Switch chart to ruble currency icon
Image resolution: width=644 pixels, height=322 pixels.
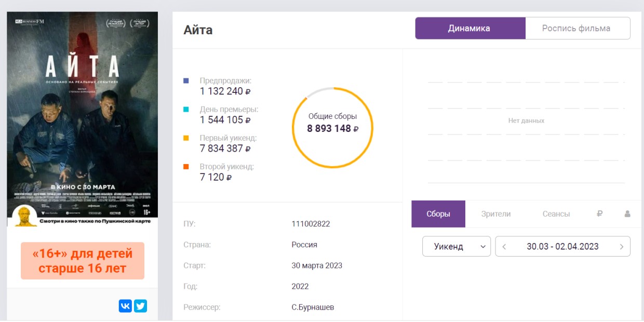(x=599, y=213)
